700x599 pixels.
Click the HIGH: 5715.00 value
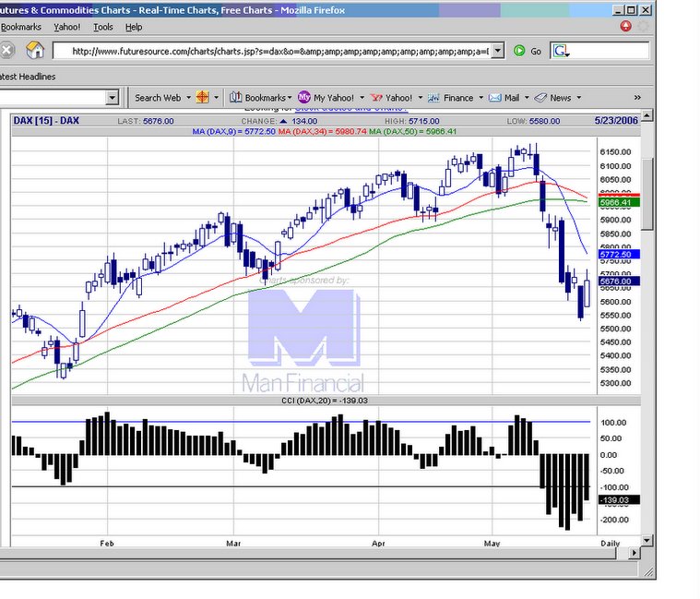tap(412, 121)
